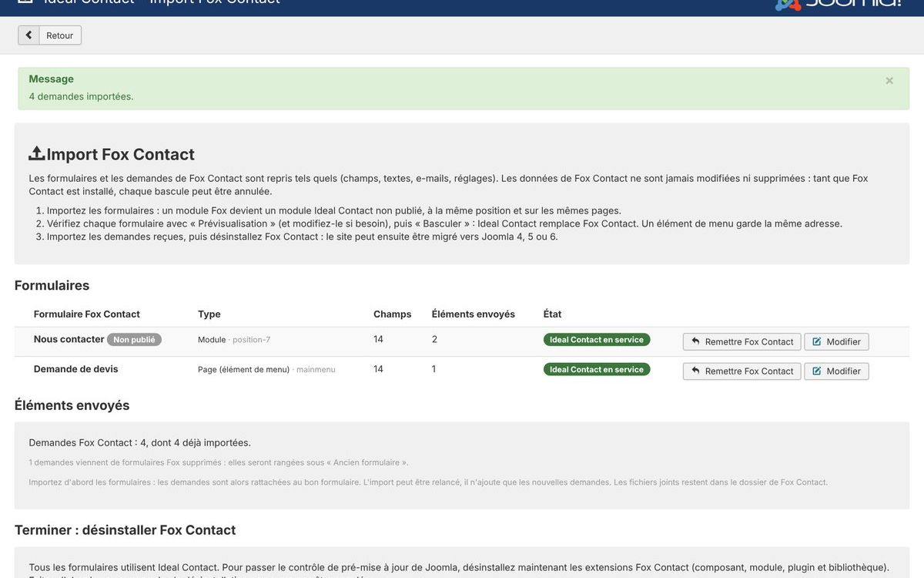Click the Non publié badge
924x578 pixels.
point(134,339)
